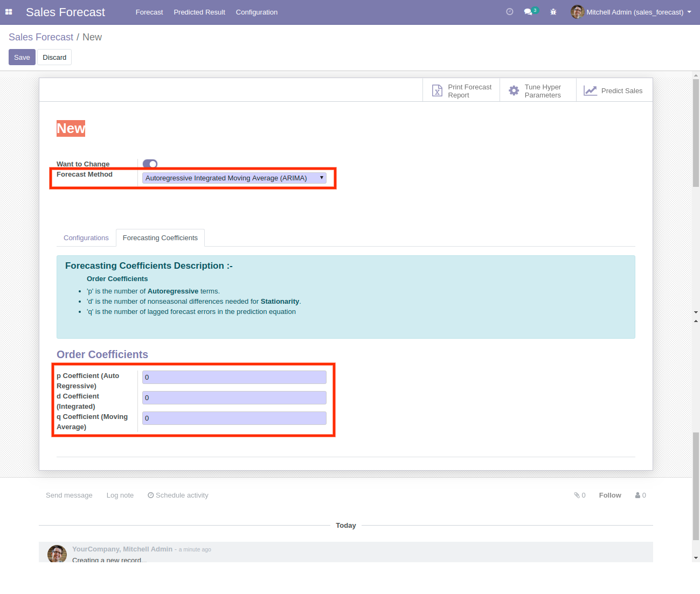Expand the Forecast Method dropdown
Viewport: 700px width, 594px height.
coord(234,178)
